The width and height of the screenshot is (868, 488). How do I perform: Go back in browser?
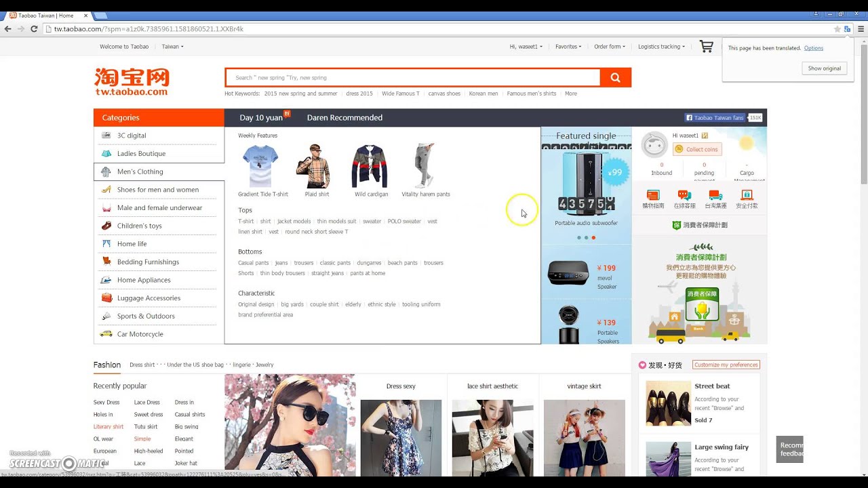(7, 29)
